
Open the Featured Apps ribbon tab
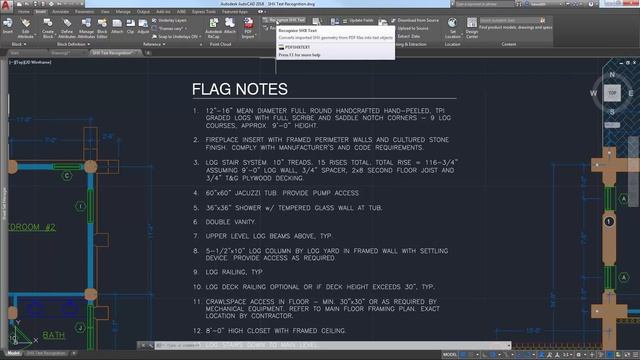tap(235, 12)
